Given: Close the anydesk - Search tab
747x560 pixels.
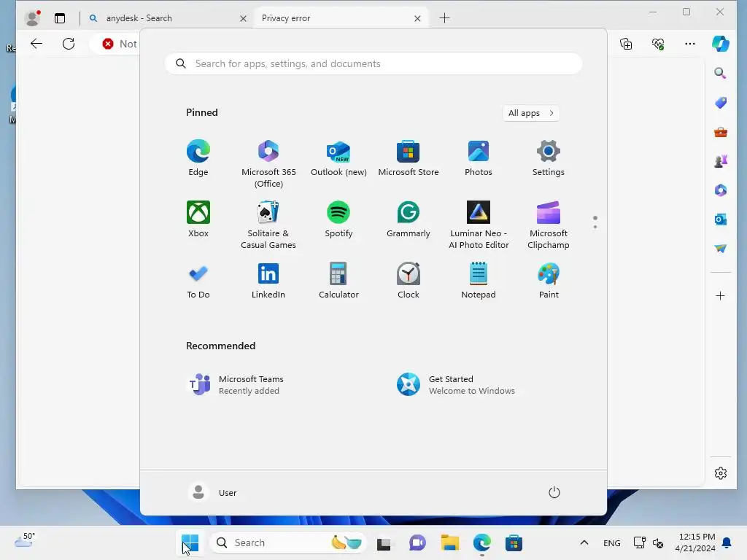Looking at the screenshot, I should tap(243, 18).
